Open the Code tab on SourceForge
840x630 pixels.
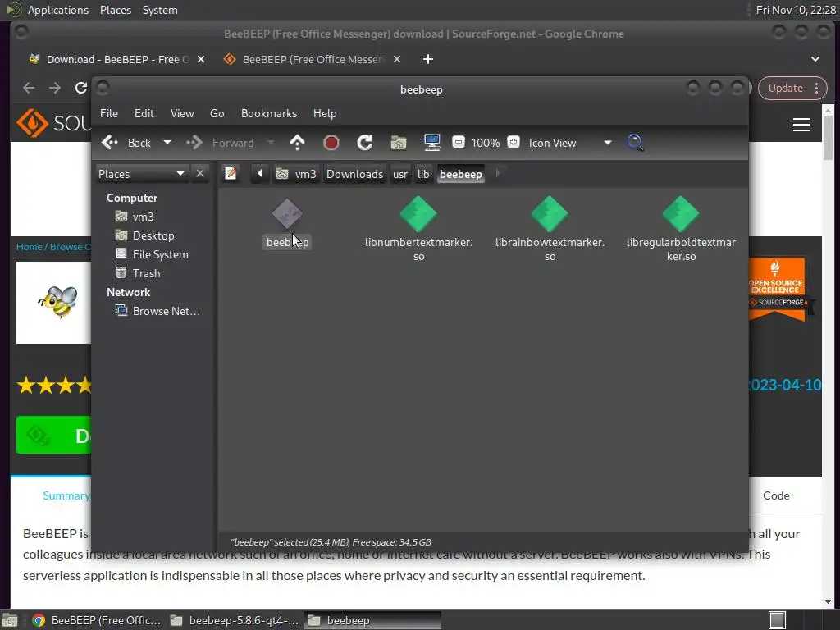tap(776, 496)
